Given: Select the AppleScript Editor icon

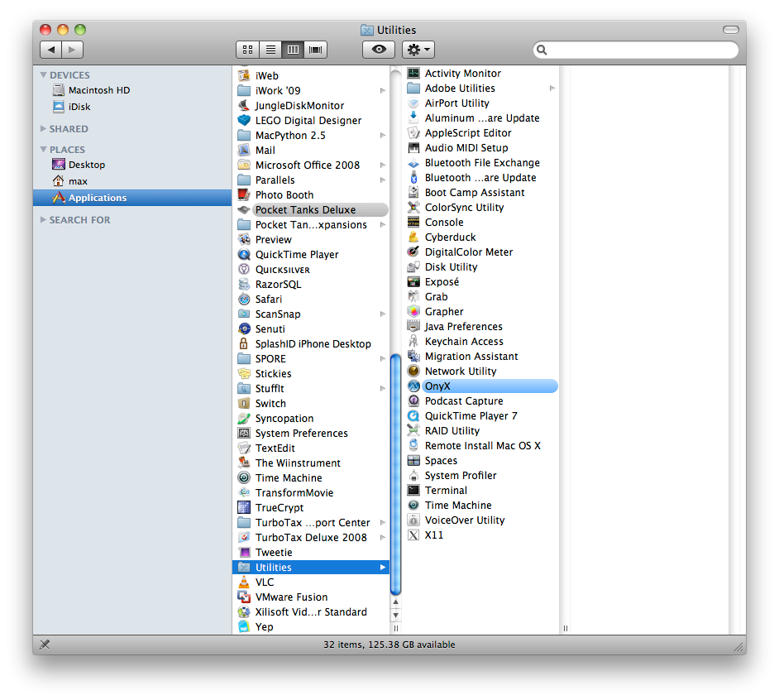Looking at the screenshot, I should pyautogui.click(x=413, y=132).
